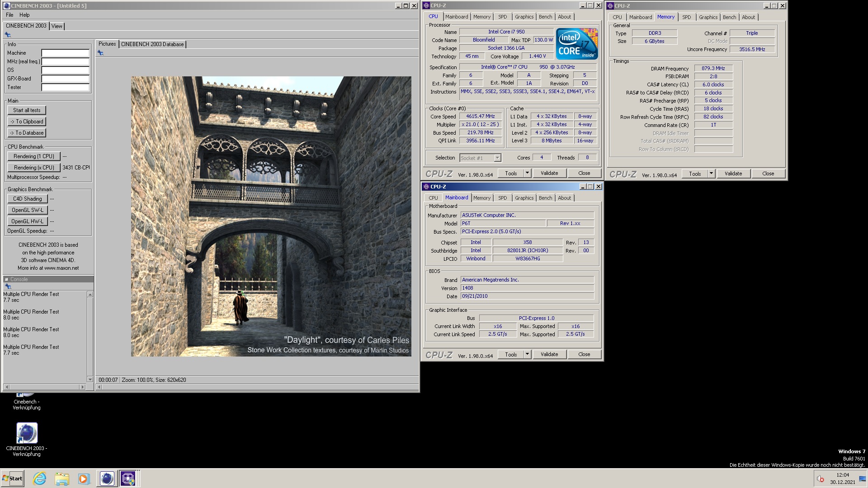Viewport: 868px width, 488px height.
Task: Click Validate in CPU-Z Memory window
Action: (733, 174)
